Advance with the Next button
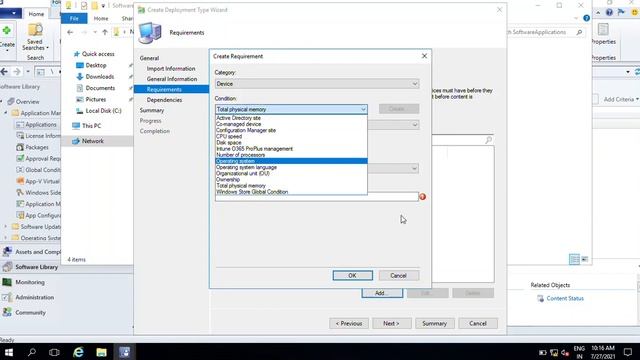This screenshot has width=640, height=360. [x=391, y=323]
